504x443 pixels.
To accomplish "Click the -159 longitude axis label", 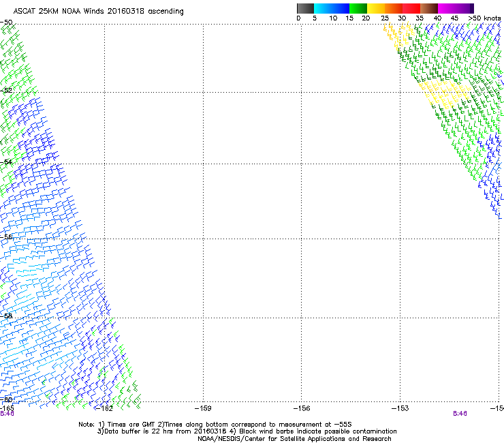I will [203, 408].
